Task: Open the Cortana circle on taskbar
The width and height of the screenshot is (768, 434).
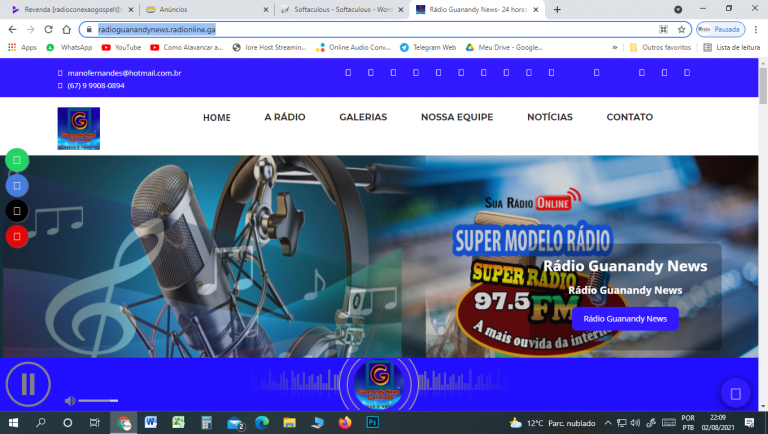Action: [x=68, y=423]
